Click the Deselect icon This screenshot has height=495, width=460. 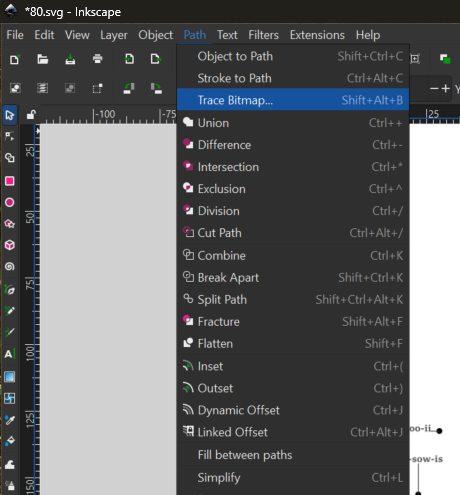(70, 88)
